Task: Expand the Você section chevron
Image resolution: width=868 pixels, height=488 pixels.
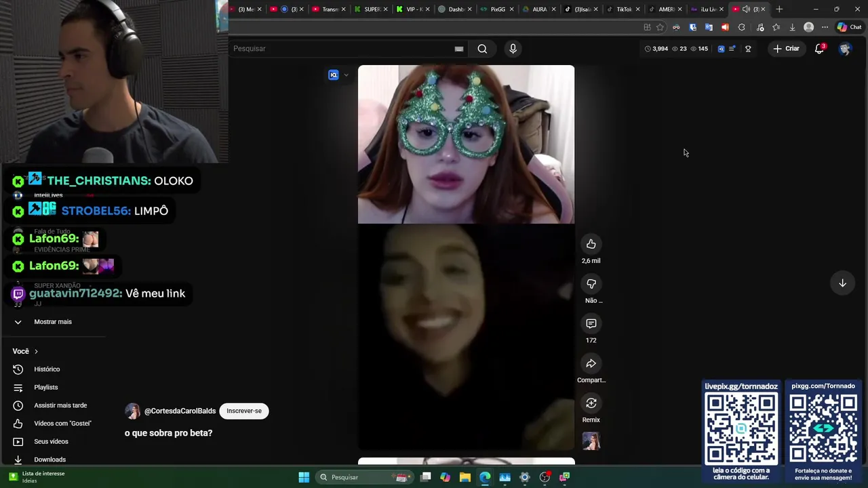Action: 36,351
